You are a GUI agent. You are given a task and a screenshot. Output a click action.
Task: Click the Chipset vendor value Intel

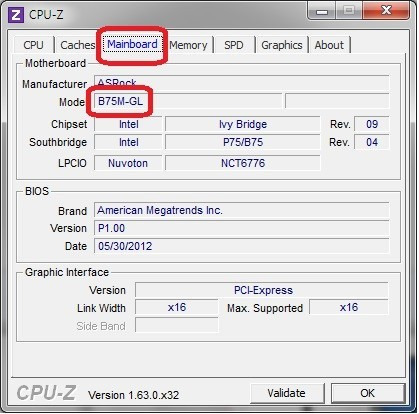128,124
